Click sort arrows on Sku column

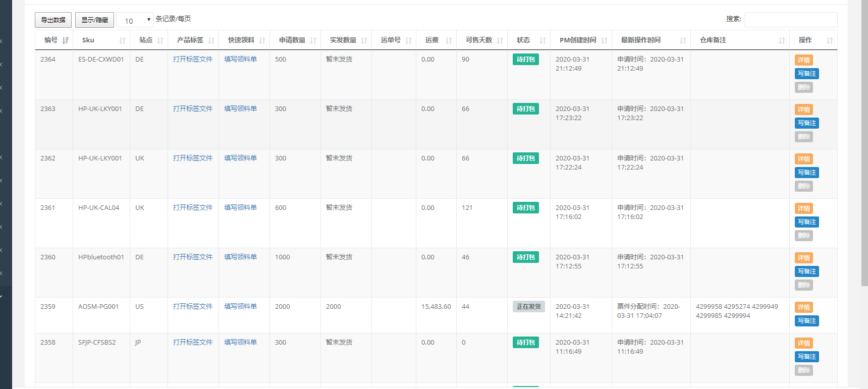pos(122,40)
